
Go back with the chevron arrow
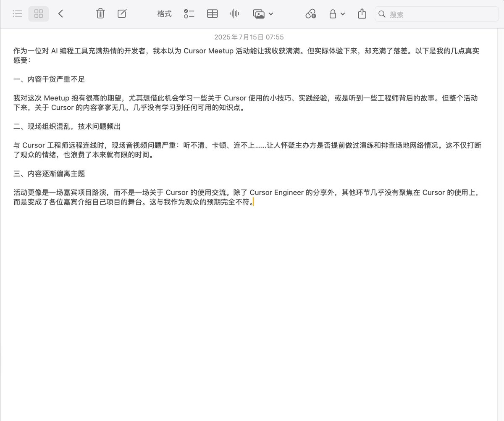tap(61, 14)
